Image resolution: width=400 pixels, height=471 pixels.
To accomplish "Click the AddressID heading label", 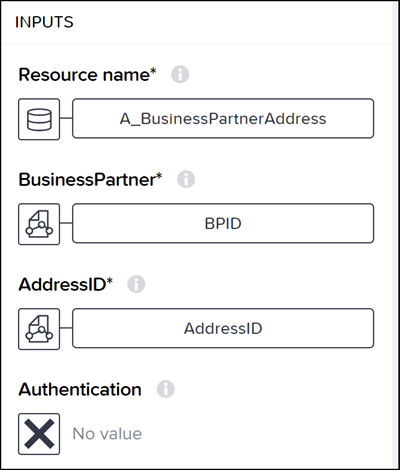I will pos(62,285).
